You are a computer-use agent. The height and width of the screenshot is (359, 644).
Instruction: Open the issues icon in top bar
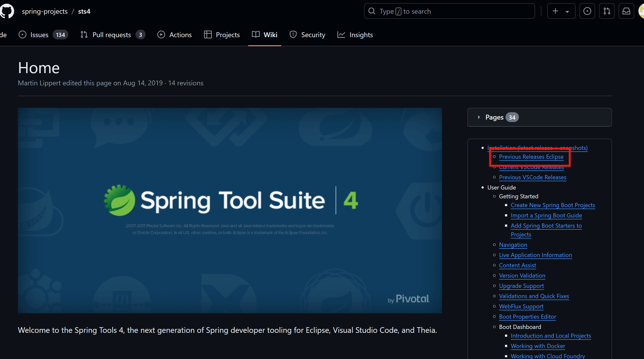pyautogui.click(x=587, y=11)
